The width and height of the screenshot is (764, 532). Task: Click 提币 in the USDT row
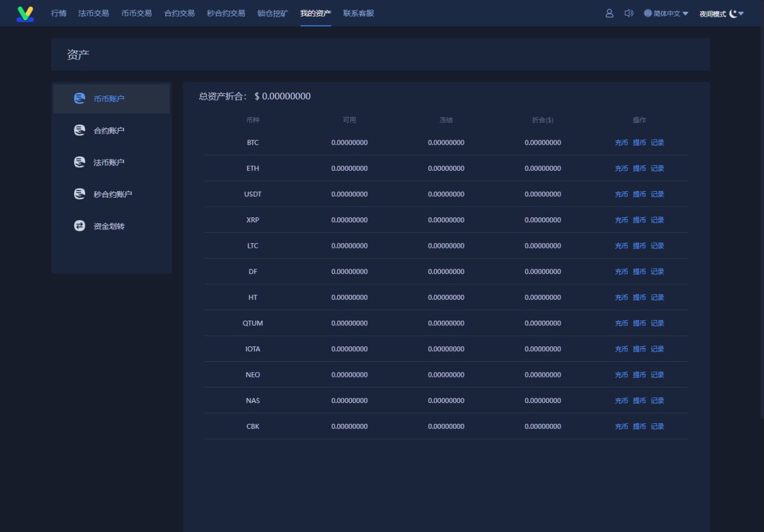639,194
